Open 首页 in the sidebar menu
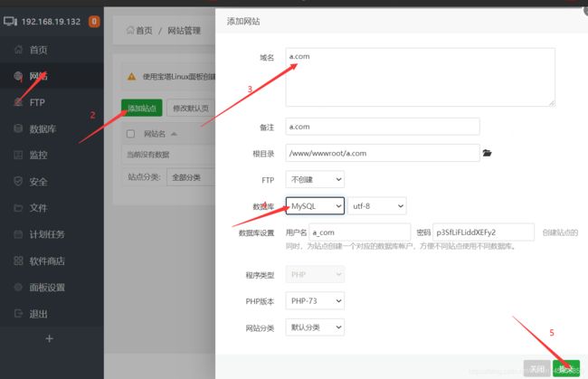Viewport: 588px width, 379px height. tap(38, 50)
